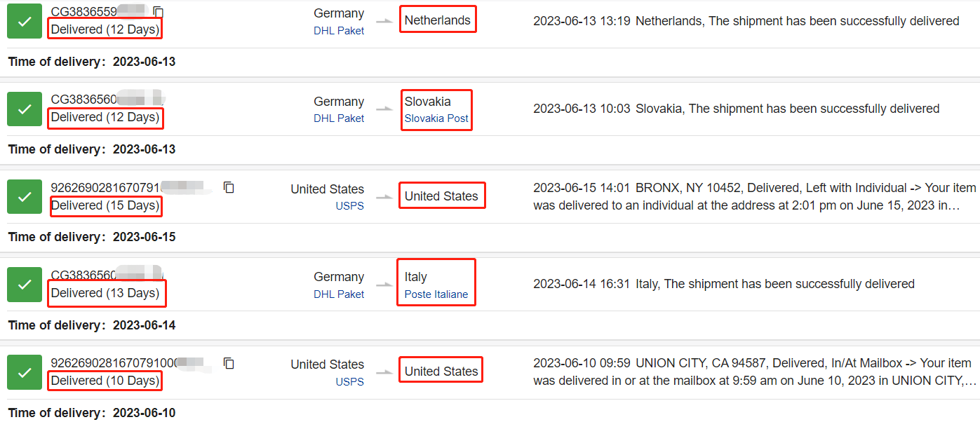
Task: Select the Delivered (13 Days) status text
Action: click(x=105, y=293)
